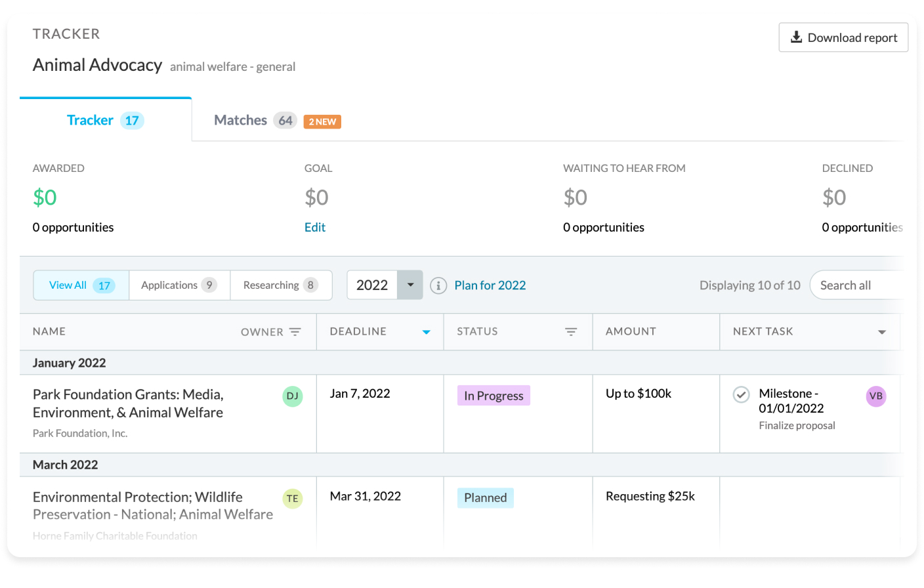The width and height of the screenshot is (924, 588).
Task: Mark the Milestone task as complete
Action: [742, 394]
